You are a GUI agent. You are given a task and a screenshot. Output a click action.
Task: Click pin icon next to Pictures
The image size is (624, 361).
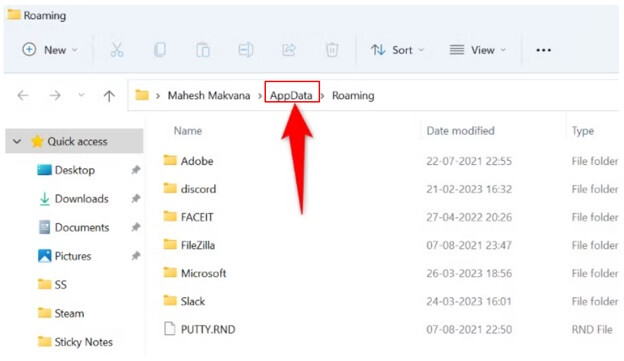[x=136, y=256]
